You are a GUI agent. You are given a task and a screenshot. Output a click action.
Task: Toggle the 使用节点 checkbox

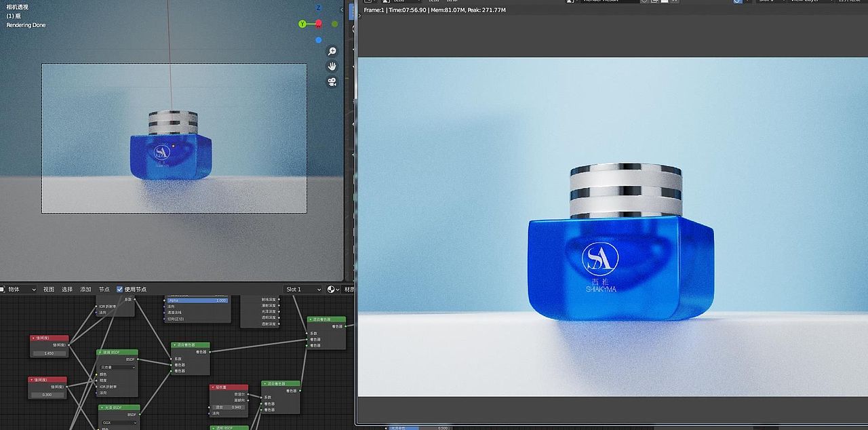pyautogui.click(x=120, y=289)
